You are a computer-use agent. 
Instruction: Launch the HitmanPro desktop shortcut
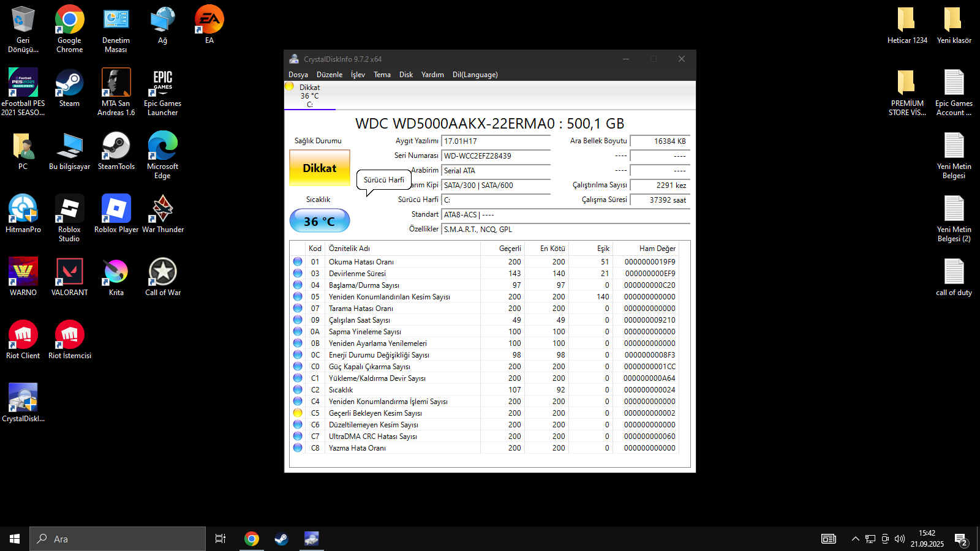pyautogui.click(x=23, y=214)
